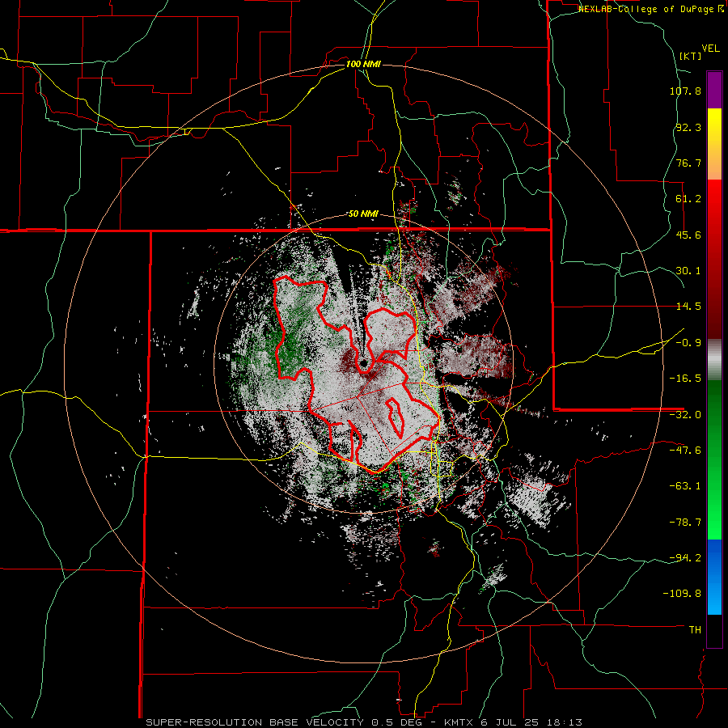Image resolution: width=728 pixels, height=728 pixels.
Task: Click the 92.3 velocity scale value
Action: click(x=688, y=127)
